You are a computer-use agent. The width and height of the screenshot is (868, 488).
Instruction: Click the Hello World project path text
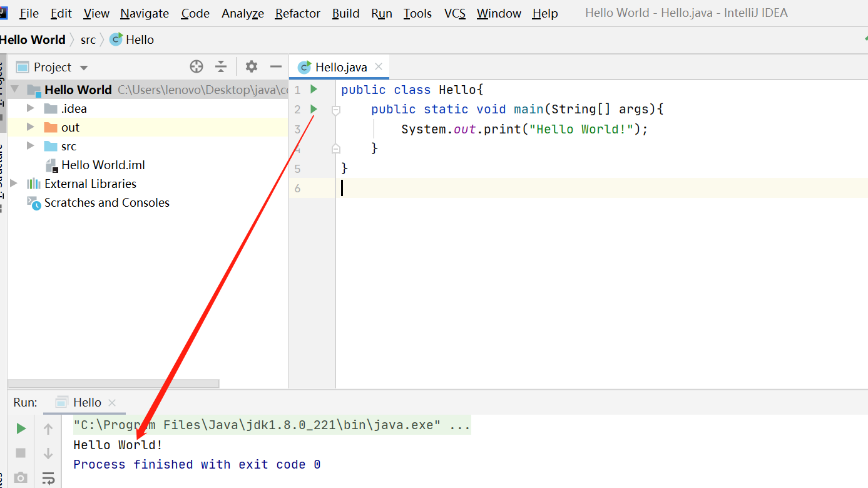(x=202, y=90)
